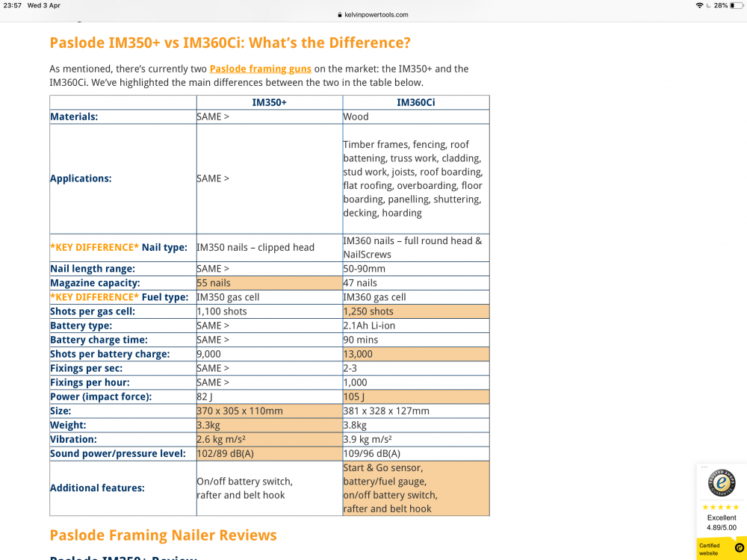747x560 pixels.
Task: Select the 2.1Ah Li-ion cell
Action: (x=416, y=326)
